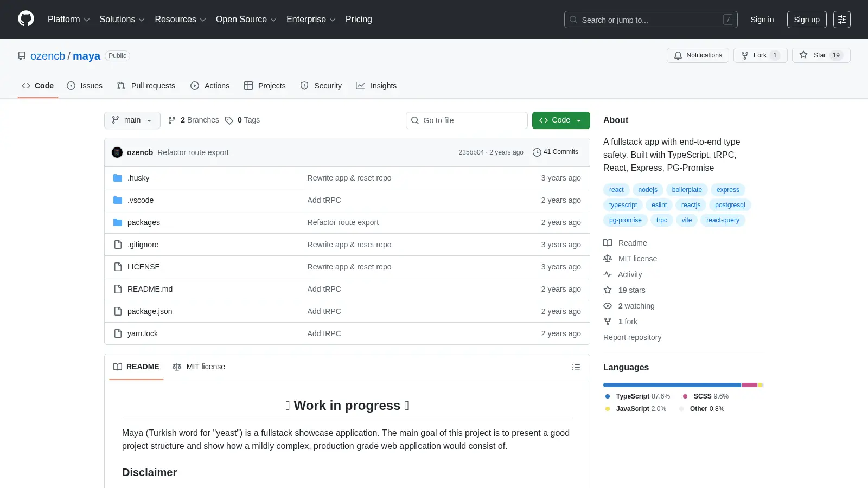This screenshot has height=488, width=868.
Task: Click the book icon beside Readme in About
Action: coord(608,243)
